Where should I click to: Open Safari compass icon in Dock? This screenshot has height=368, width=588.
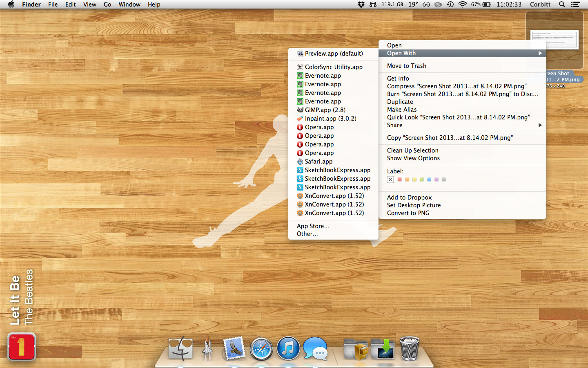261,349
